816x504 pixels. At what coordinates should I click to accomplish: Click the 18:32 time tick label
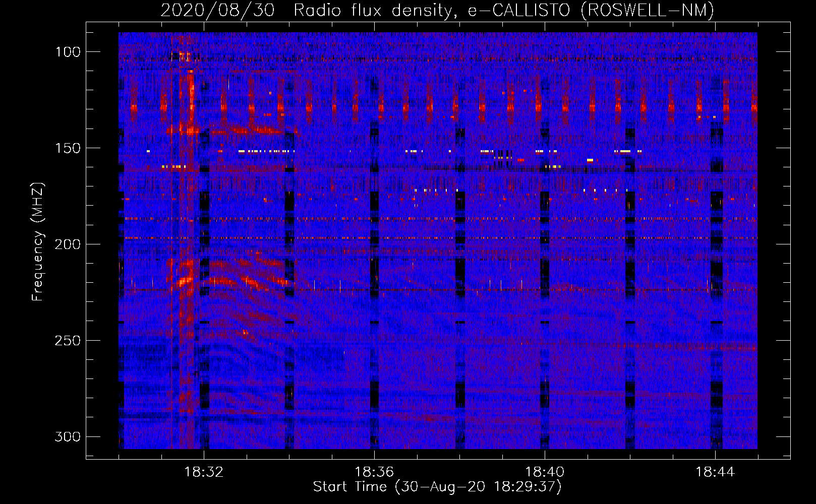tap(204, 472)
